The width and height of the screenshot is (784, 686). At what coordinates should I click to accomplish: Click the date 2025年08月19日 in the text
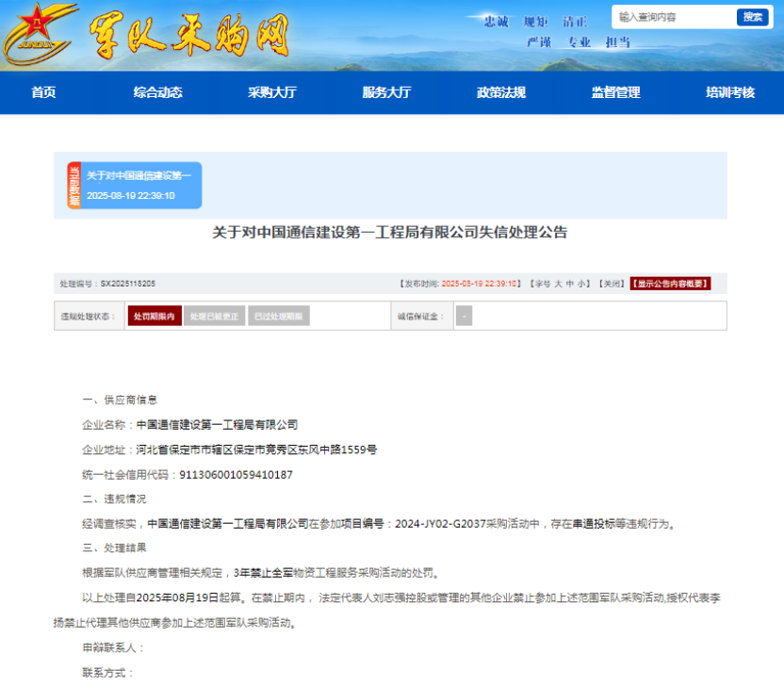click(x=177, y=598)
